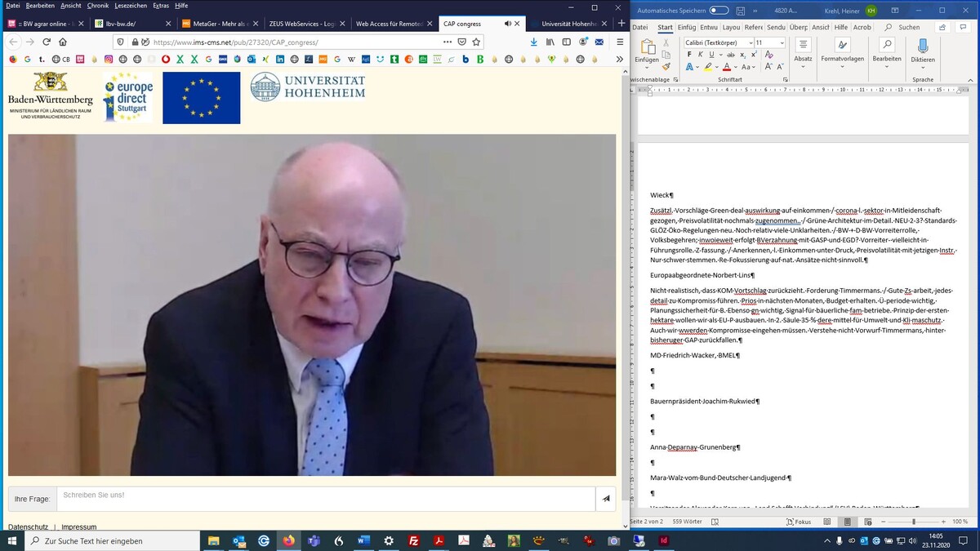Toggle Automatisches Speichern switch
Image resolution: width=980 pixels, height=551 pixels.
(719, 10)
